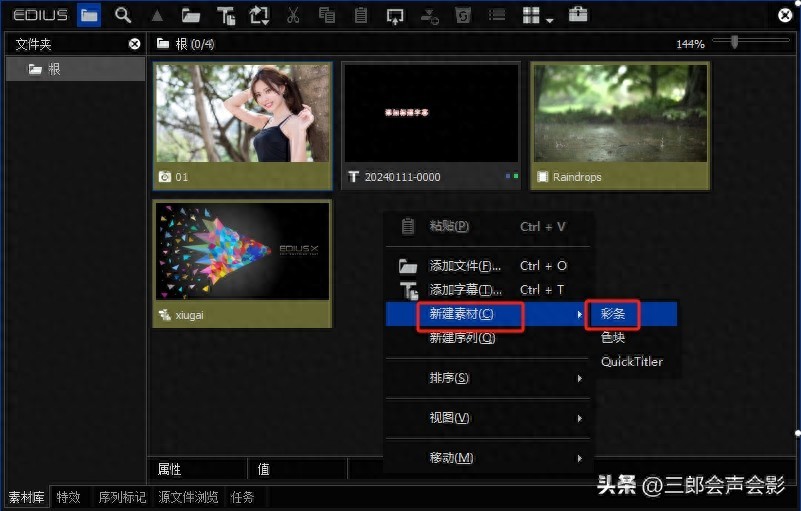Click the add title icon in toolbar
Viewport: 801px width, 511px height.
226,15
